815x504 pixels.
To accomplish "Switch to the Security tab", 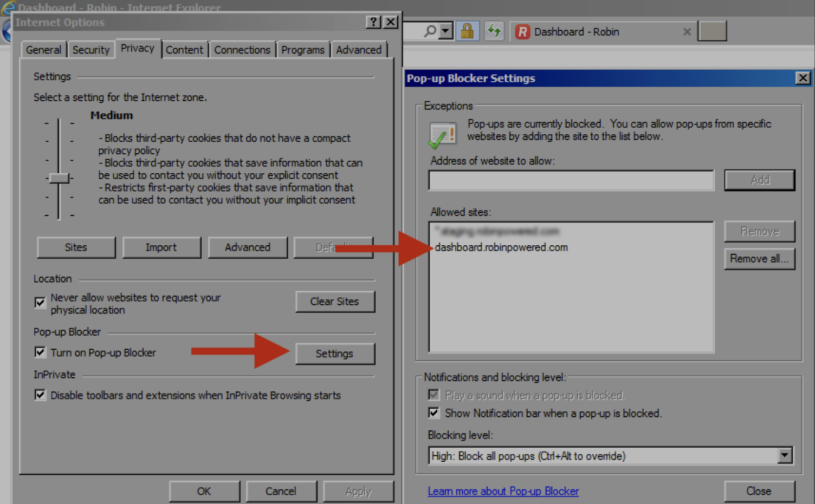I will [91, 49].
